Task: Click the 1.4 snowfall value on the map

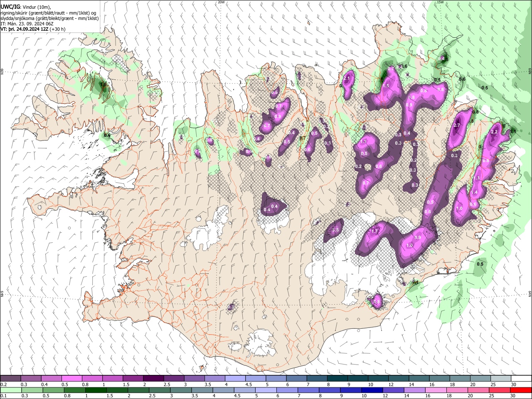Action: click(475, 192)
